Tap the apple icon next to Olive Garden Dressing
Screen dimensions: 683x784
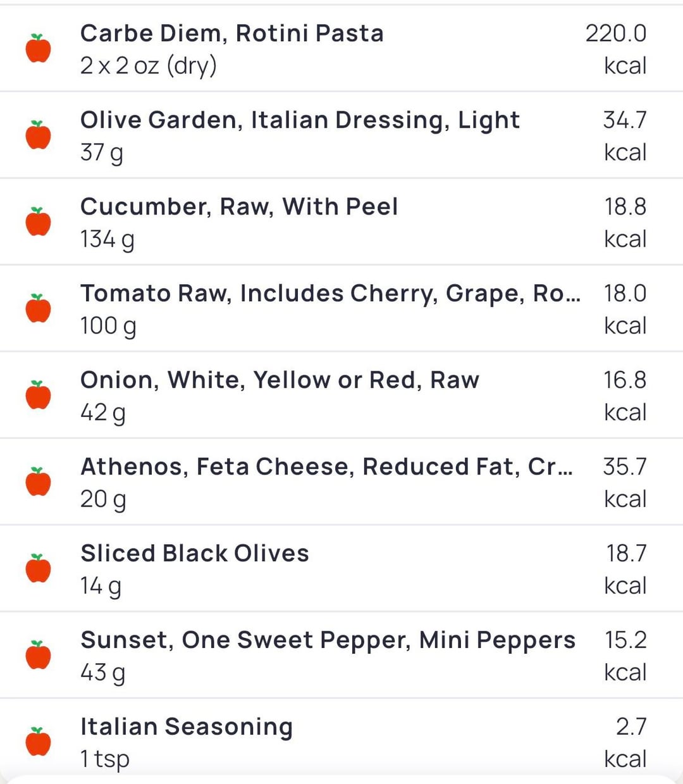click(x=38, y=135)
